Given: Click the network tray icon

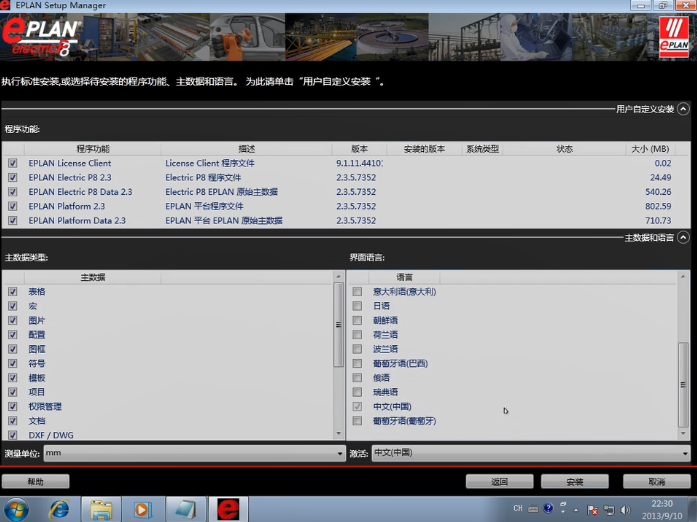Looking at the screenshot, I should point(609,510).
